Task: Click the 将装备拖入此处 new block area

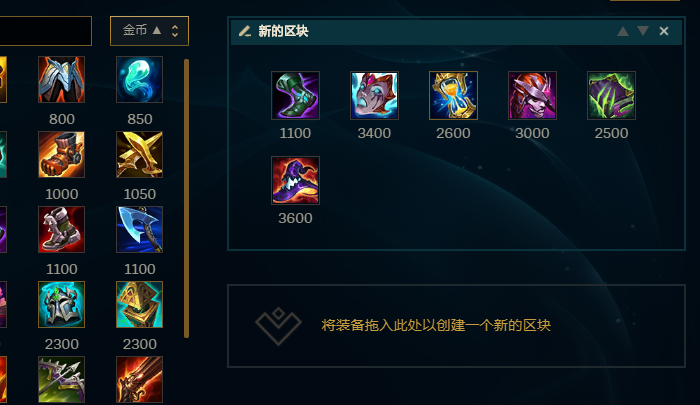Action: [456, 326]
